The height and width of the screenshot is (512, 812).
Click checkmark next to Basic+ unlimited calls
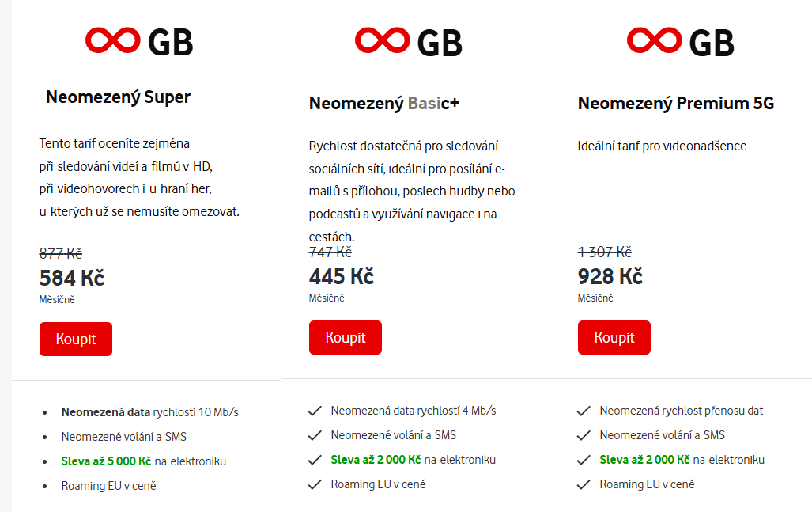pos(315,435)
